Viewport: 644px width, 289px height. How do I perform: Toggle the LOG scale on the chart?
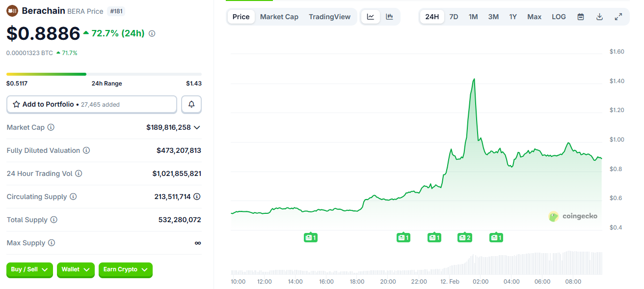coord(559,16)
